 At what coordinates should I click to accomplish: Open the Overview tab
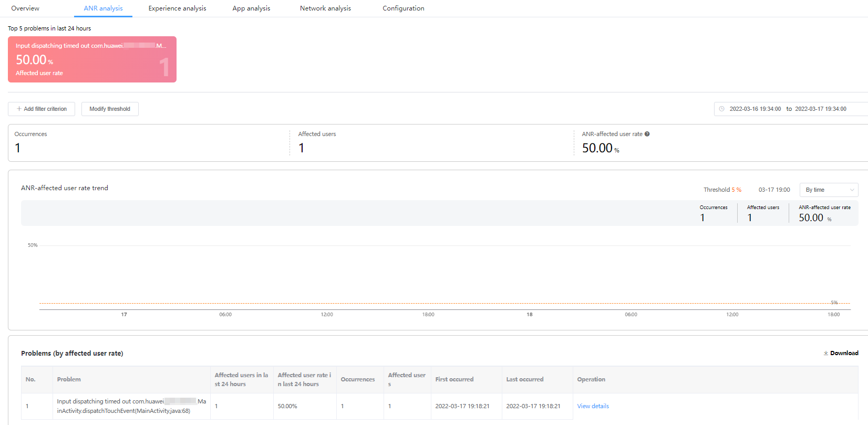25,8
